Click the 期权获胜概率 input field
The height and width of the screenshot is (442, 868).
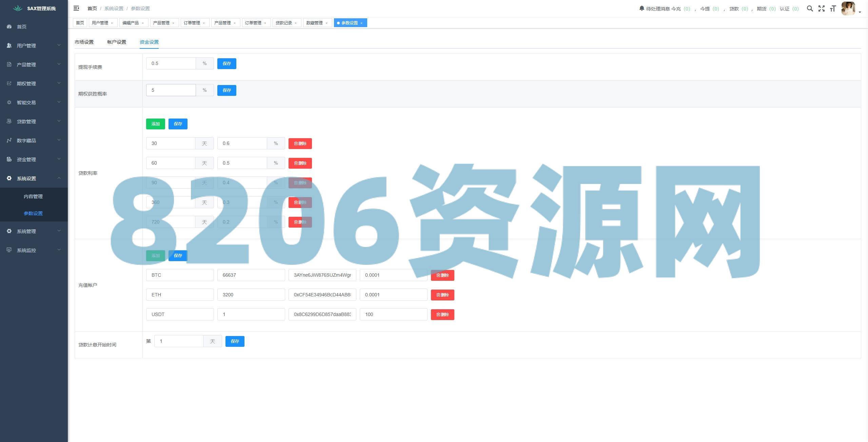tap(171, 90)
